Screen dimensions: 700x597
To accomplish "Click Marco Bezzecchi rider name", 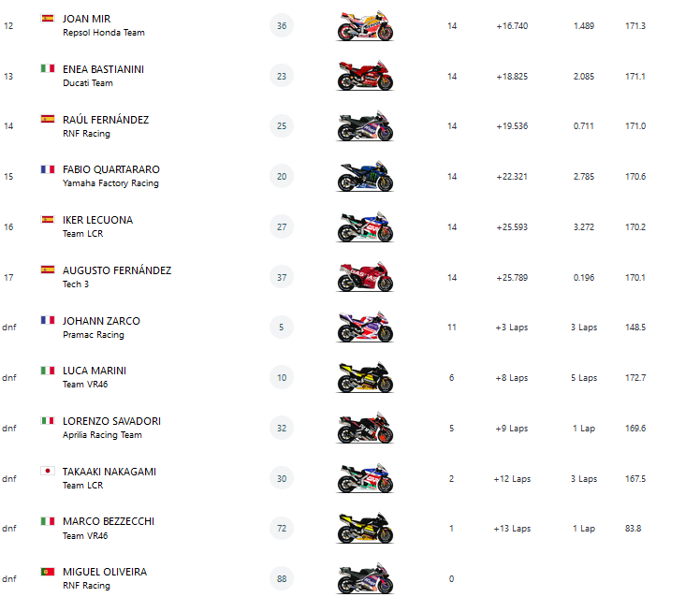I will [109, 521].
